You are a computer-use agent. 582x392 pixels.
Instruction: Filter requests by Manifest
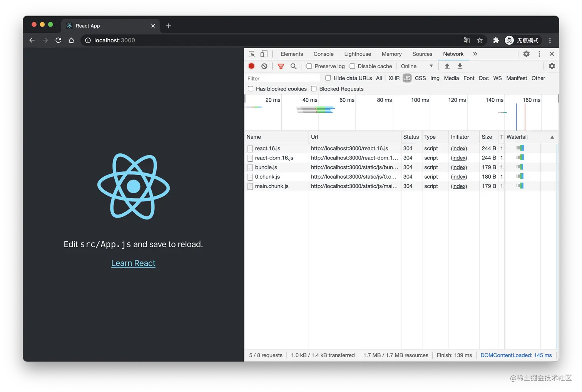tap(517, 78)
